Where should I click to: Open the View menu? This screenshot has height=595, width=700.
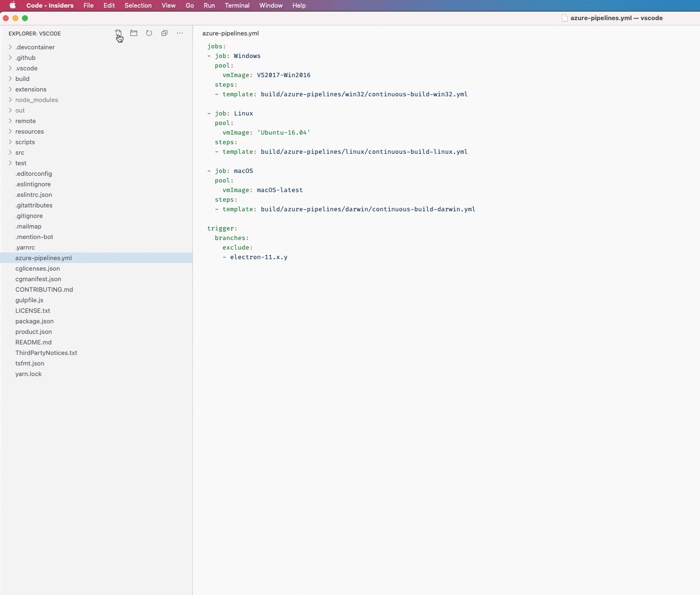169,5
